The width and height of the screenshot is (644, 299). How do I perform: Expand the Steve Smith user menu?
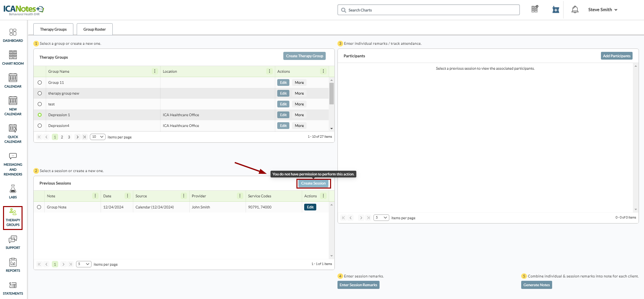[x=602, y=10]
